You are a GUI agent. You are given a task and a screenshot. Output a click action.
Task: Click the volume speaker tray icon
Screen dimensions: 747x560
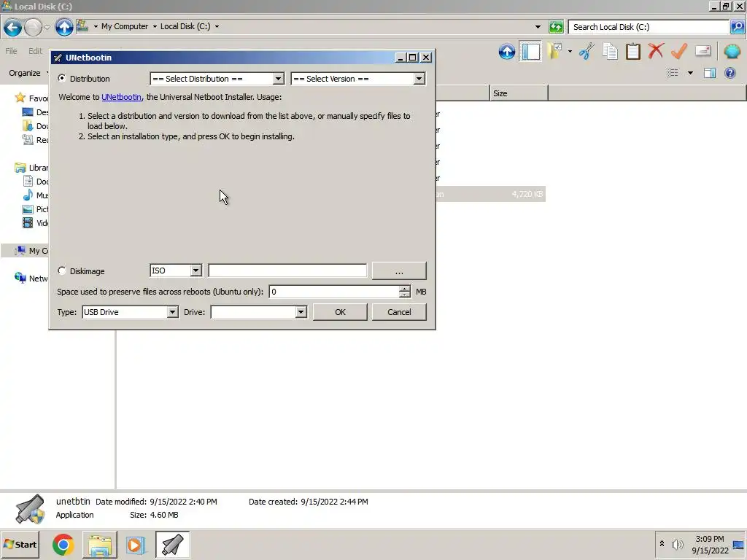(677, 544)
